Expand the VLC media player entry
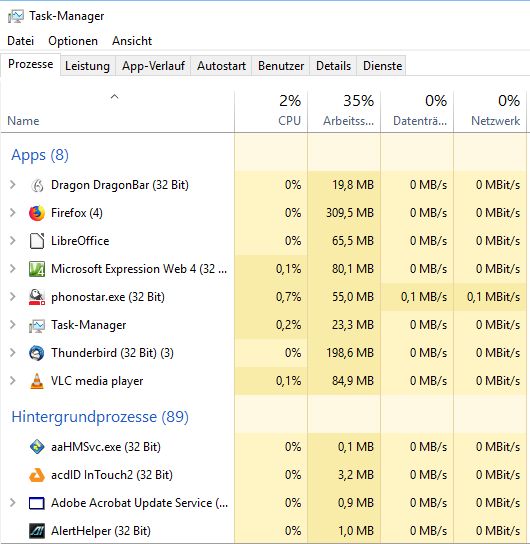The image size is (530, 544). click(x=13, y=381)
